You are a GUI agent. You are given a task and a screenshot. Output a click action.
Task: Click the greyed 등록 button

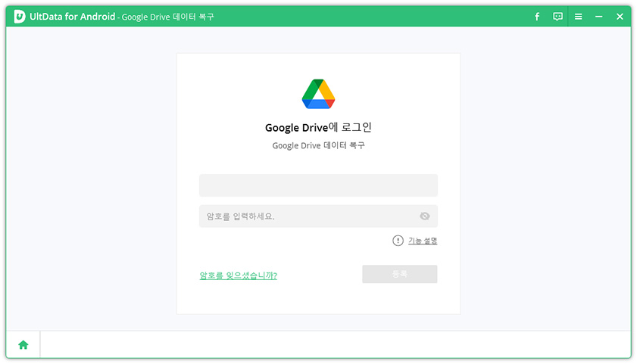[x=400, y=274]
